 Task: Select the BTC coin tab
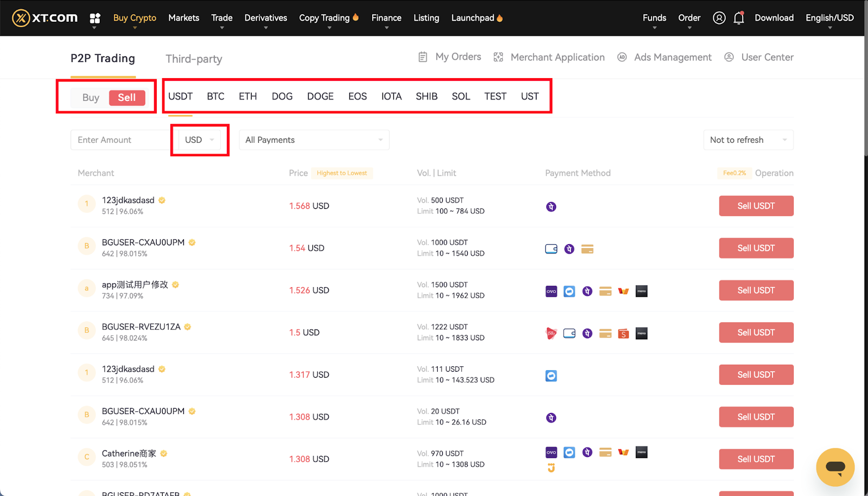tap(215, 97)
